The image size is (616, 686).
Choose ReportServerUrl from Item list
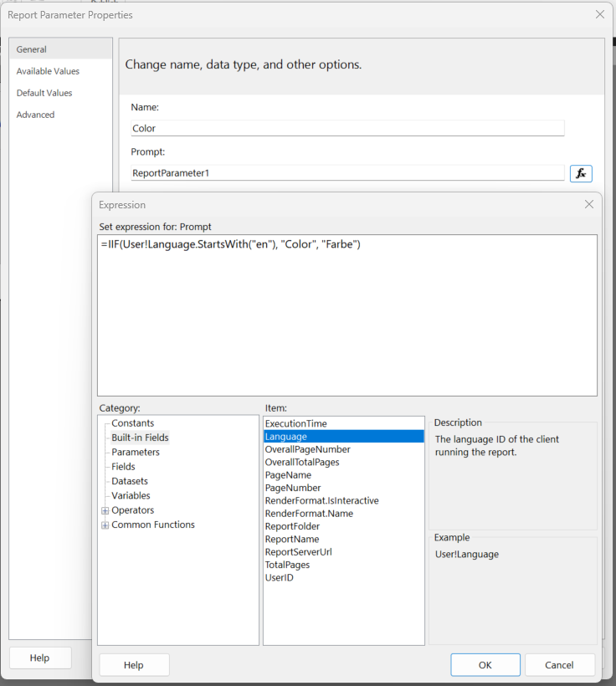[x=299, y=552]
